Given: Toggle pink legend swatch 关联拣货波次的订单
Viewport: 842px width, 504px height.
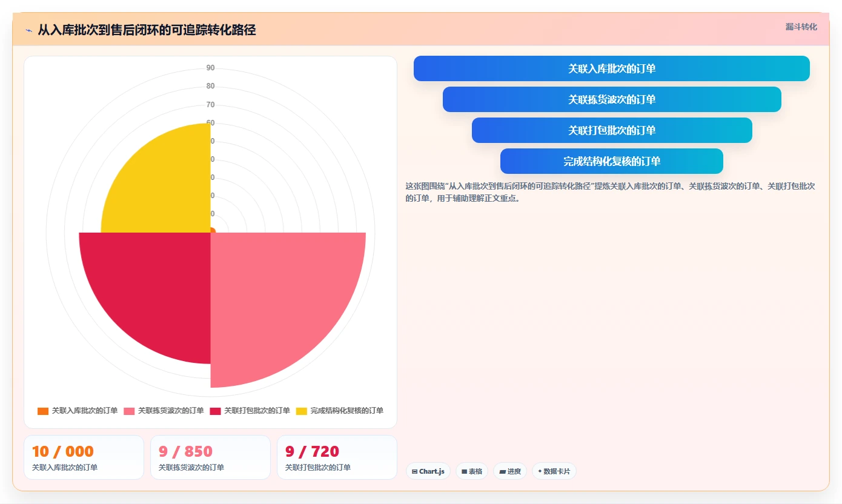Looking at the screenshot, I should point(129,411).
